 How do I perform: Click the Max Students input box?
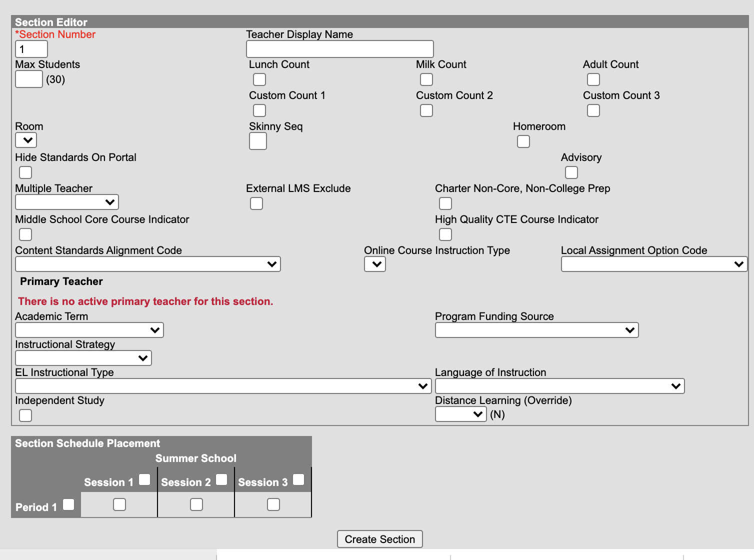click(29, 79)
